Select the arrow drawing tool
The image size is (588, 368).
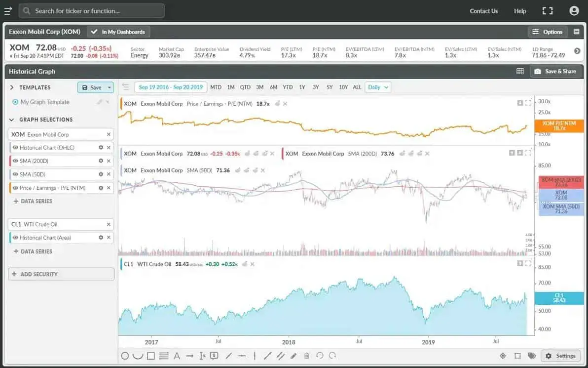click(x=190, y=356)
